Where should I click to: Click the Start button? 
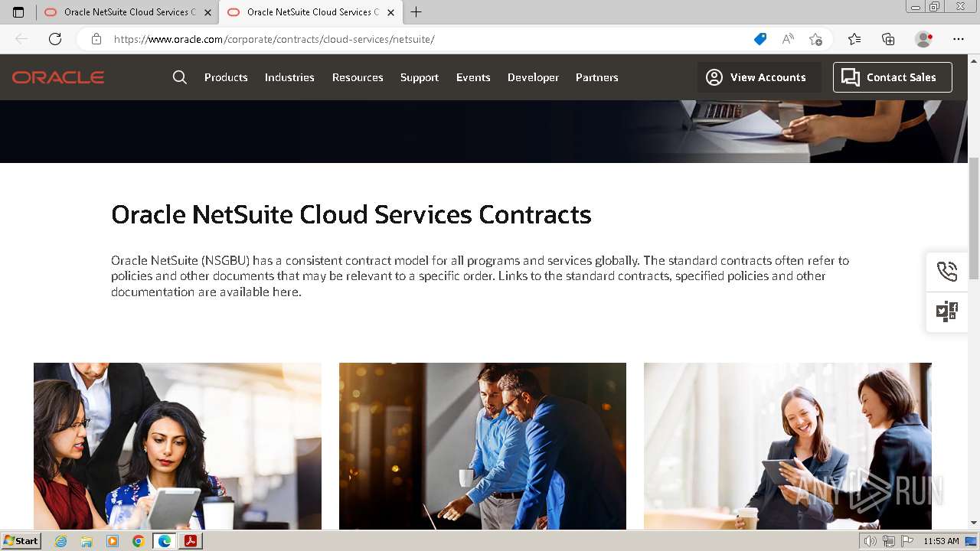coord(21,541)
